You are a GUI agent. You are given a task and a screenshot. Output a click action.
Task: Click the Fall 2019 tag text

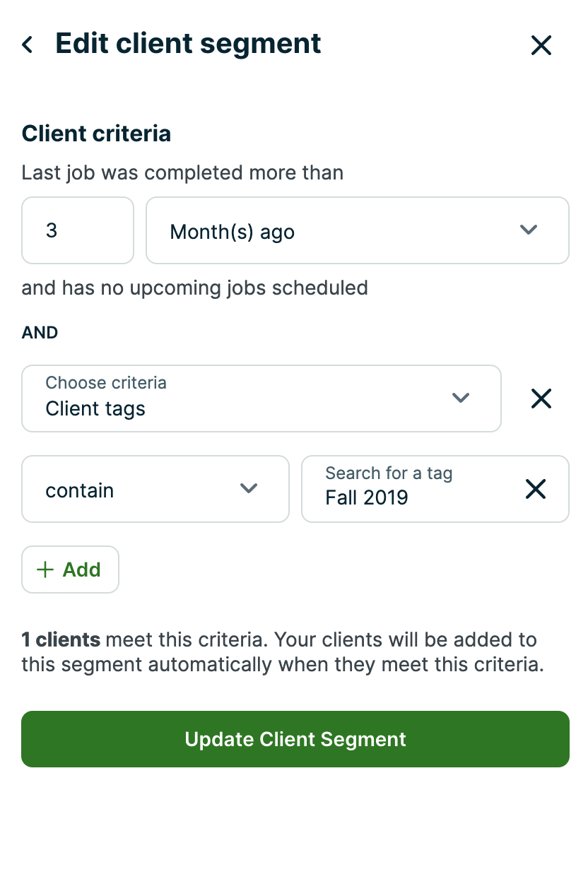click(x=367, y=498)
